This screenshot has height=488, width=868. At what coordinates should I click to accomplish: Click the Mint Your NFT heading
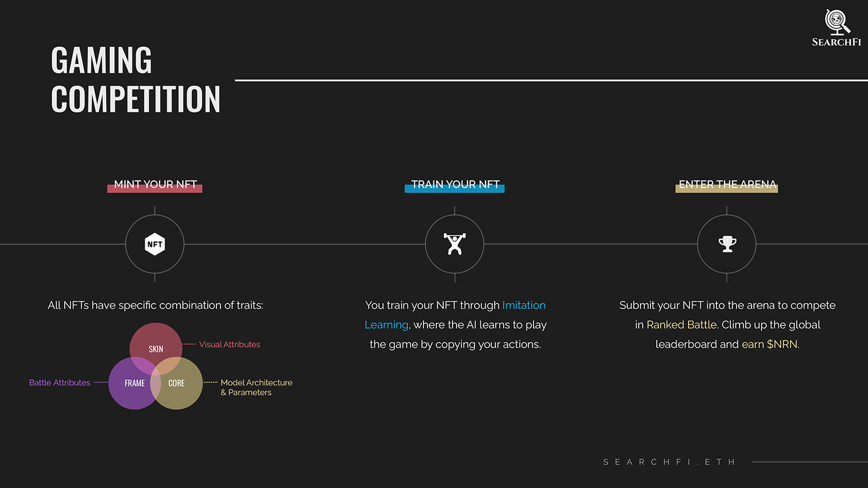pyautogui.click(x=155, y=185)
